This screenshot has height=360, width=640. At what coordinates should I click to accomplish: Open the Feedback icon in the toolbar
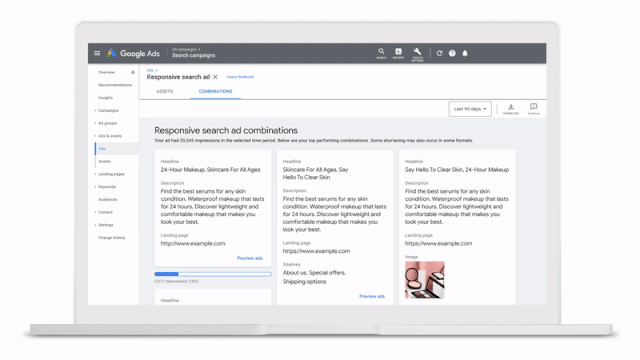coord(533,109)
